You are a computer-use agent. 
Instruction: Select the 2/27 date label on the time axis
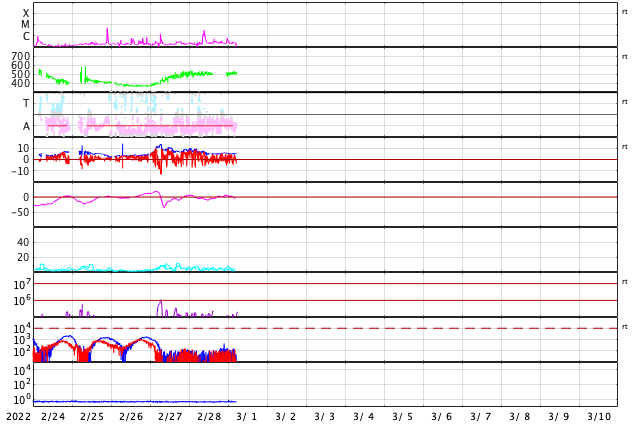(x=170, y=417)
